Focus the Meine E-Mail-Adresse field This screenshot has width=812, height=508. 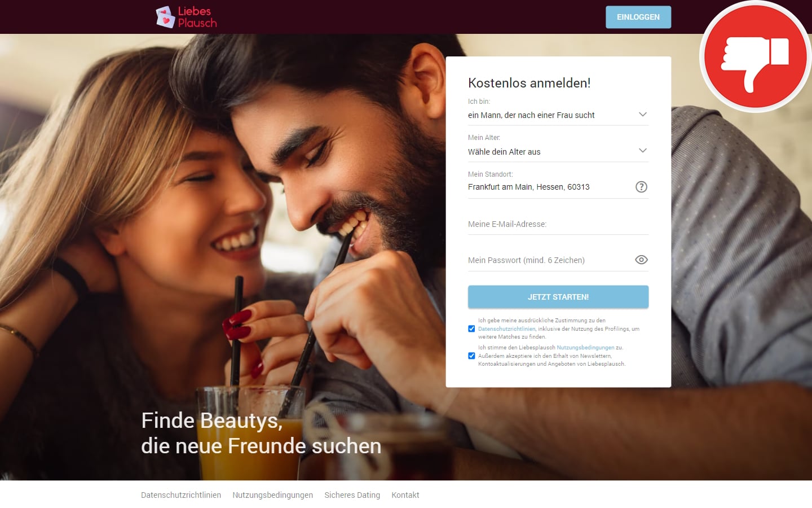tap(558, 224)
